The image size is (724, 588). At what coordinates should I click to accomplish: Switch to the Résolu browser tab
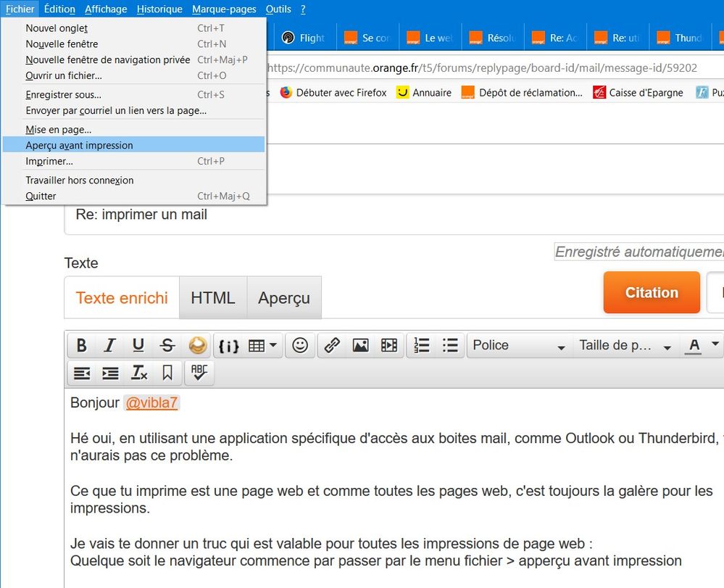click(x=493, y=38)
